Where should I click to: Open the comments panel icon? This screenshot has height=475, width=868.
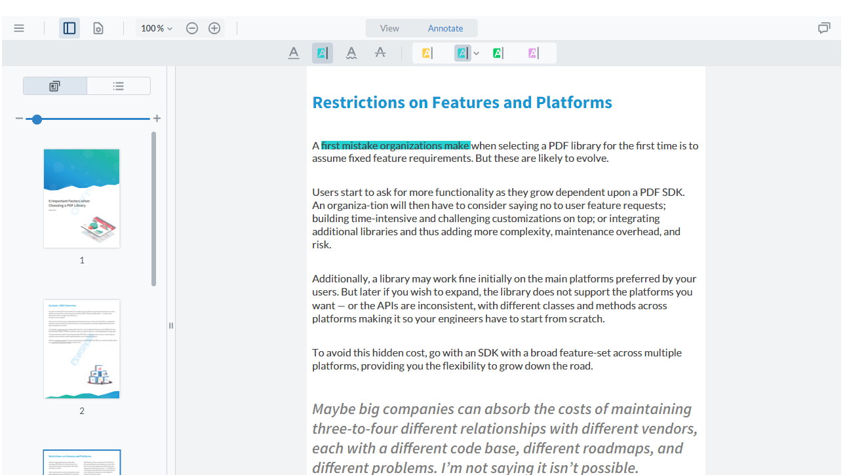(x=824, y=28)
